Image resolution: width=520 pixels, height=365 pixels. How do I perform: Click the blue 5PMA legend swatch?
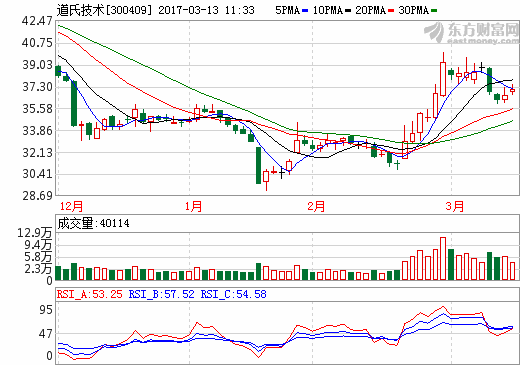point(305,11)
